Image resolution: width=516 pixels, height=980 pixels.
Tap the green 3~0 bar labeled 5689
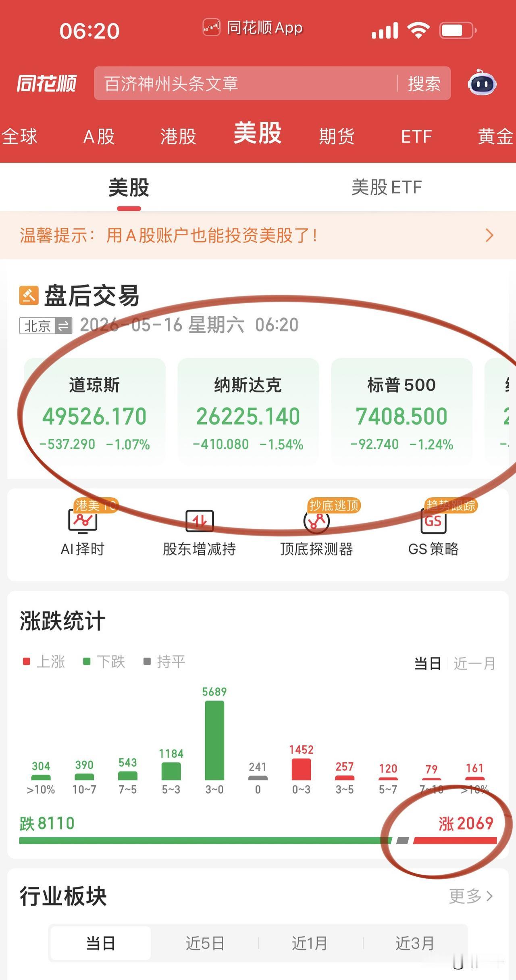coord(214,740)
